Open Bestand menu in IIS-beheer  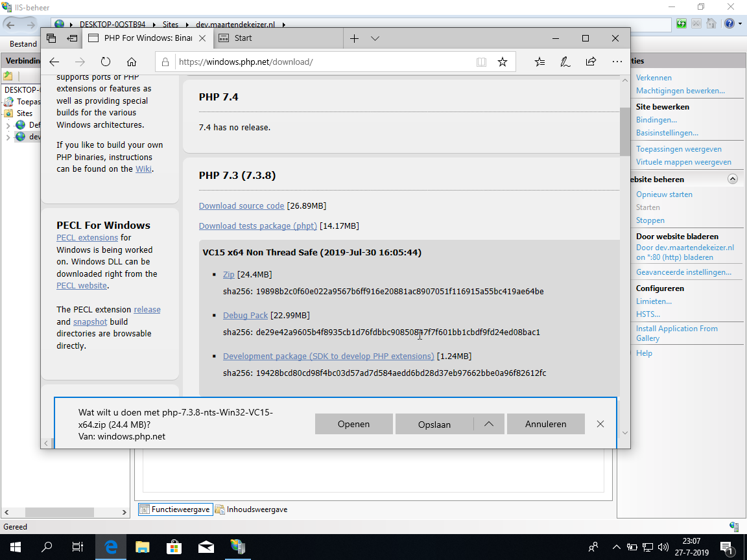click(x=23, y=44)
